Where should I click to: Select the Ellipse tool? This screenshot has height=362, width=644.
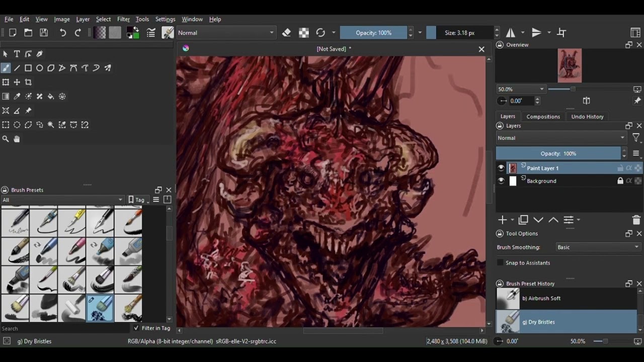(39, 68)
